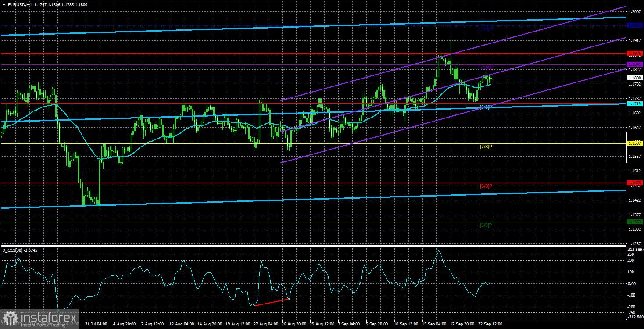644x329 pixels.
Task: Click the purple 1.1841 price level tag
Action: pyautogui.click(x=635, y=64)
